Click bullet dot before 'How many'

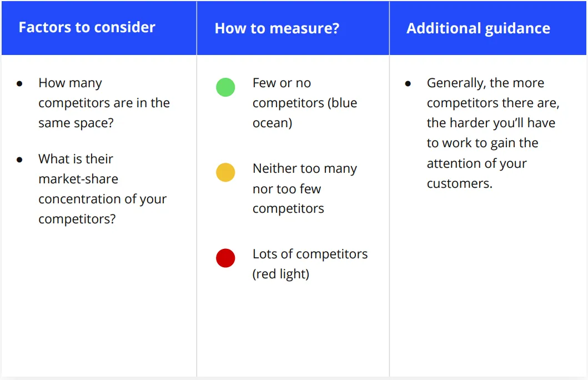tap(19, 84)
